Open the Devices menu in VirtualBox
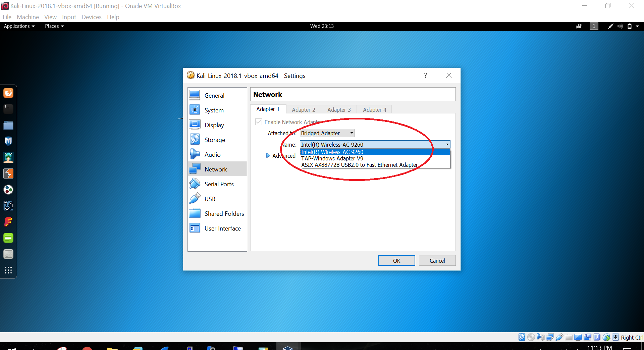The height and width of the screenshot is (350, 644). click(91, 17)
